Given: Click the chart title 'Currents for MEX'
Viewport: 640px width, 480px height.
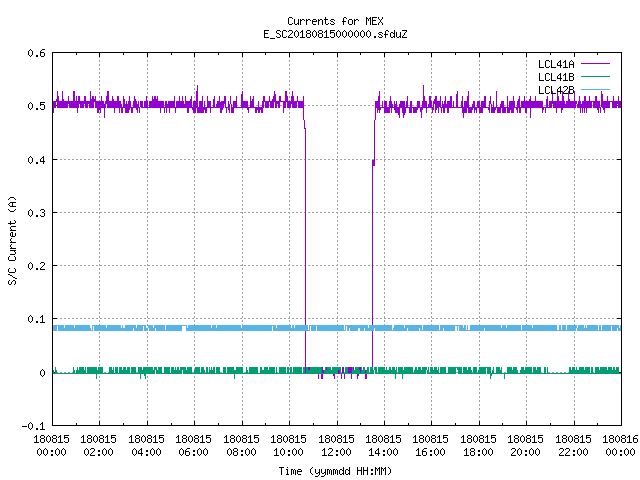Looking at the screenshot, I should (x=335, y=21).
